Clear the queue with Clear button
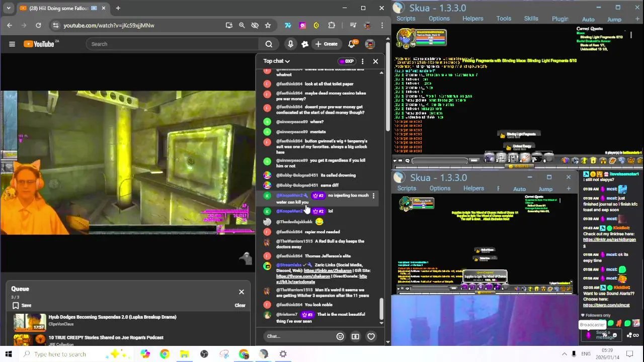Screen dimensions: 644x362 [240, 305]
